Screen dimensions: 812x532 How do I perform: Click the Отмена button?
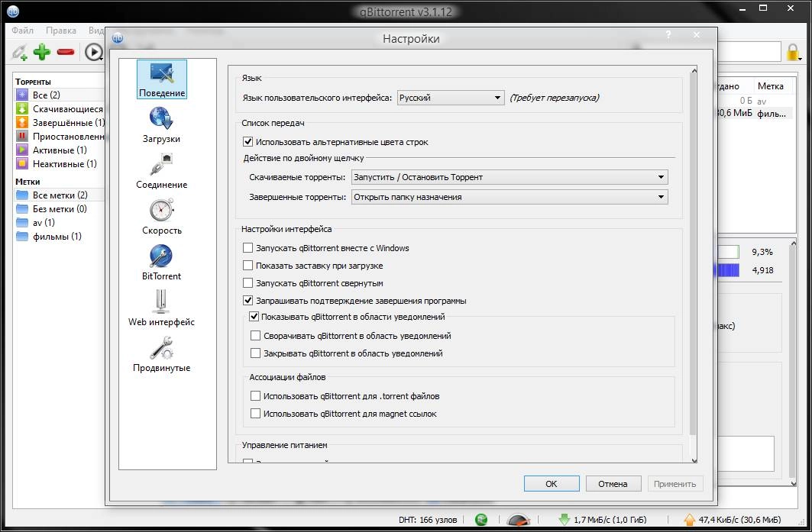pos(613,484)
